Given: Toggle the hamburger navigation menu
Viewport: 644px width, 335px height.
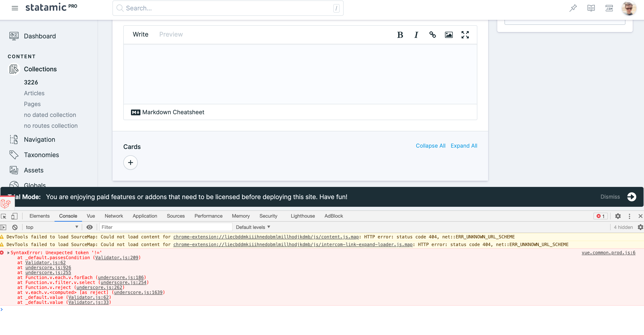Looking at the screenshot, I should click(x=15, y=8).
